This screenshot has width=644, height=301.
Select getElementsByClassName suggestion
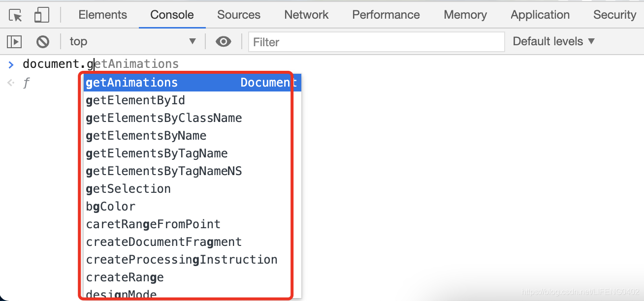click(x=192, y=118)
